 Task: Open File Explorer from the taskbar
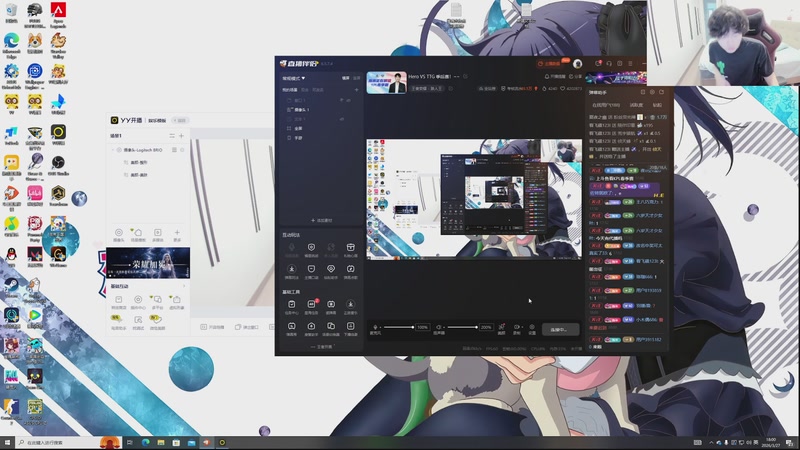pyautogui.click(x=161, y=442)
